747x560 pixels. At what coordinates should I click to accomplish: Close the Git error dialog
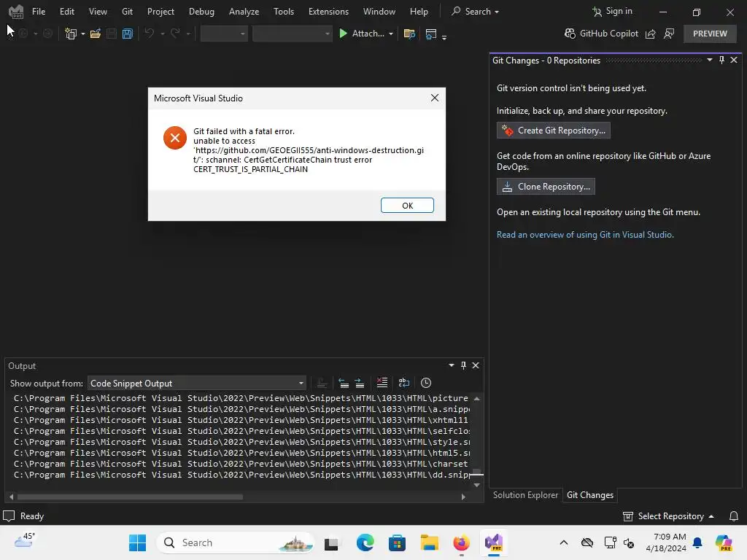pos(435,98)
